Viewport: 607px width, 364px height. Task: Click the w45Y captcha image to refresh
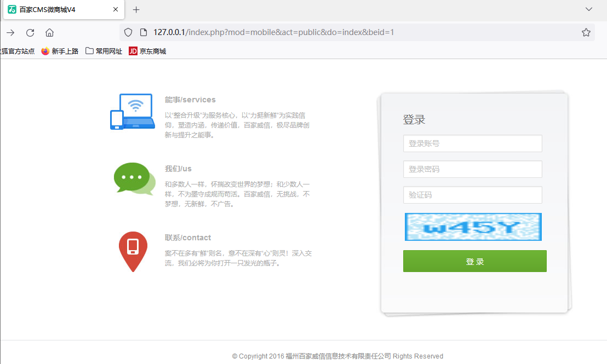tap(473, 227)
